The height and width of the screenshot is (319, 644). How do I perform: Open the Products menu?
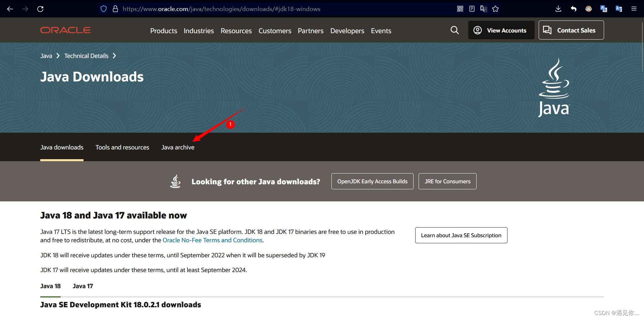point(164,31)
